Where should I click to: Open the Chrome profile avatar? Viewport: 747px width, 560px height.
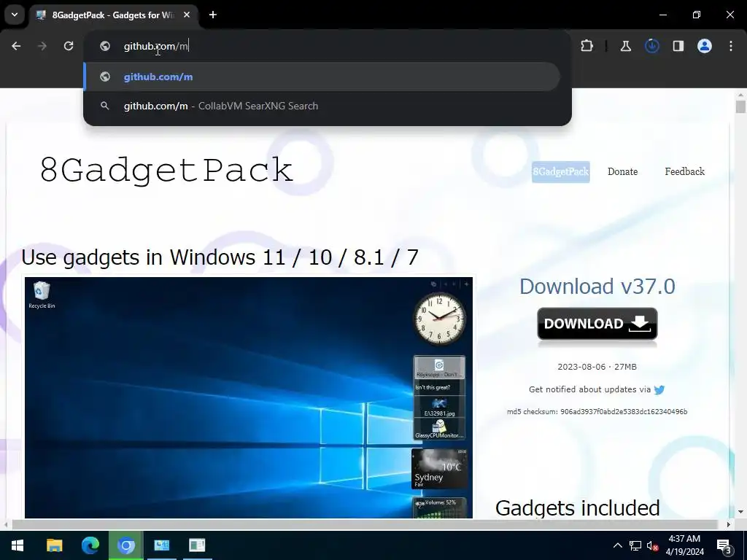coord(705,46)
